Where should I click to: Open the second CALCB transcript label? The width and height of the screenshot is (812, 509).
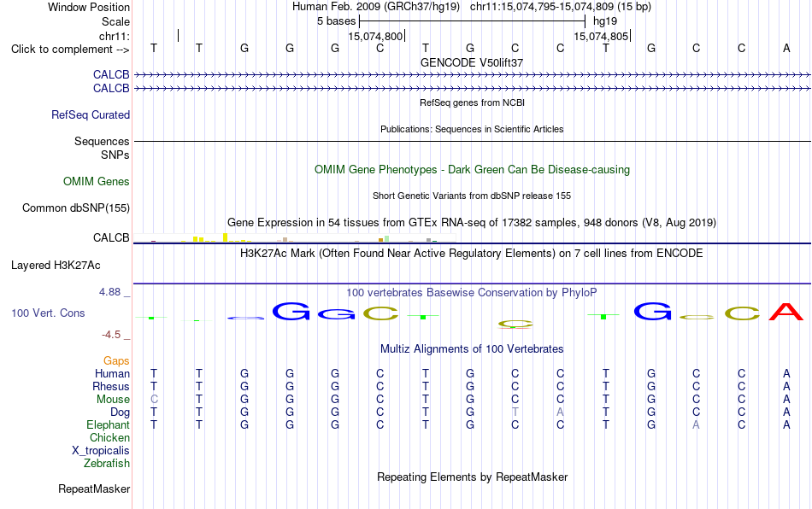pos(111,89)
